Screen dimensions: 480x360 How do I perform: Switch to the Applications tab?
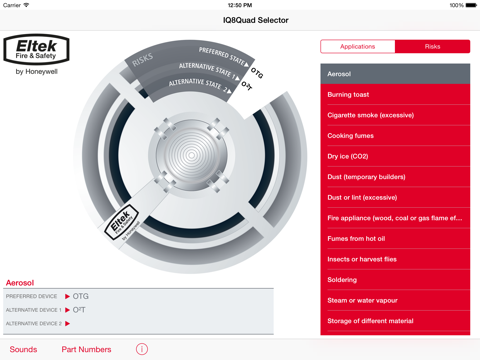click(358, 46)
